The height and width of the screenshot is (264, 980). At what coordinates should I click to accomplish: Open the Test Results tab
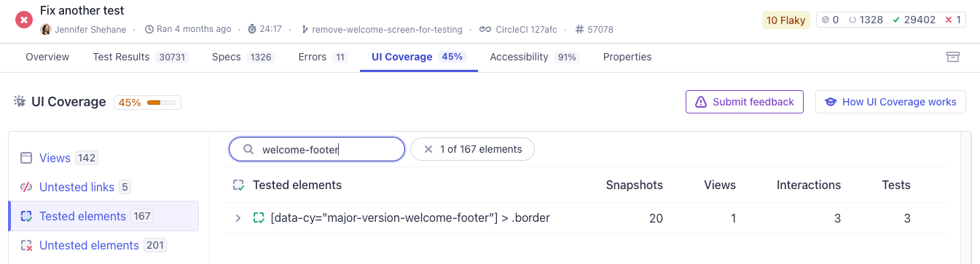click(x=141, y=57)
